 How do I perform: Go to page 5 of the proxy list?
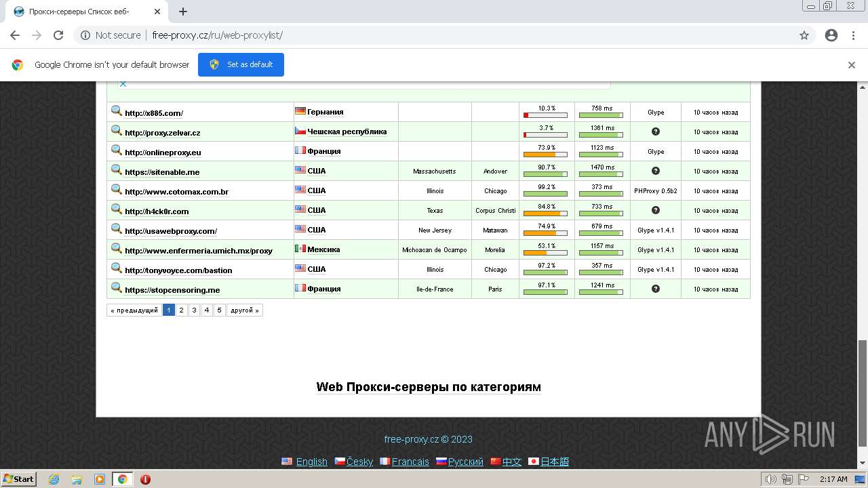click(x=219, y=310)
